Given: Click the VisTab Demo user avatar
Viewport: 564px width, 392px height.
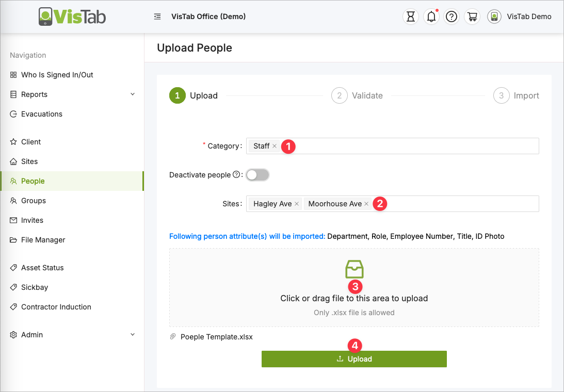Looking at the screenshot, I should (x=494, y=17).
